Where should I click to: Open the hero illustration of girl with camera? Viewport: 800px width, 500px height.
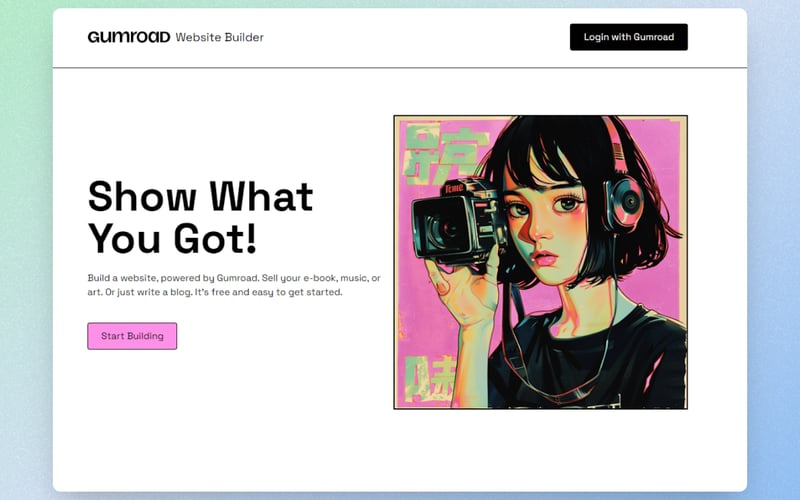[x=540, y=262]
